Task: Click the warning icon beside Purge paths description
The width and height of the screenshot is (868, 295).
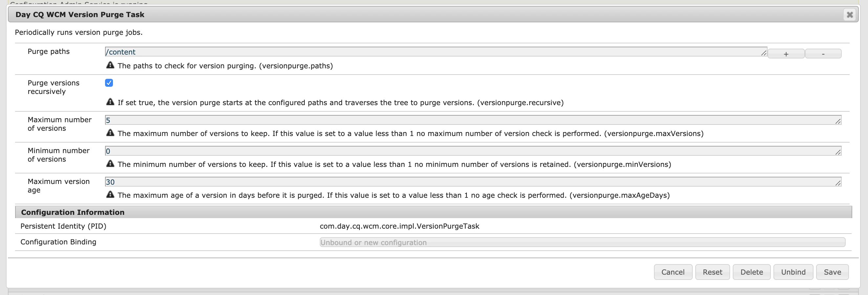Action: (110, 65)
